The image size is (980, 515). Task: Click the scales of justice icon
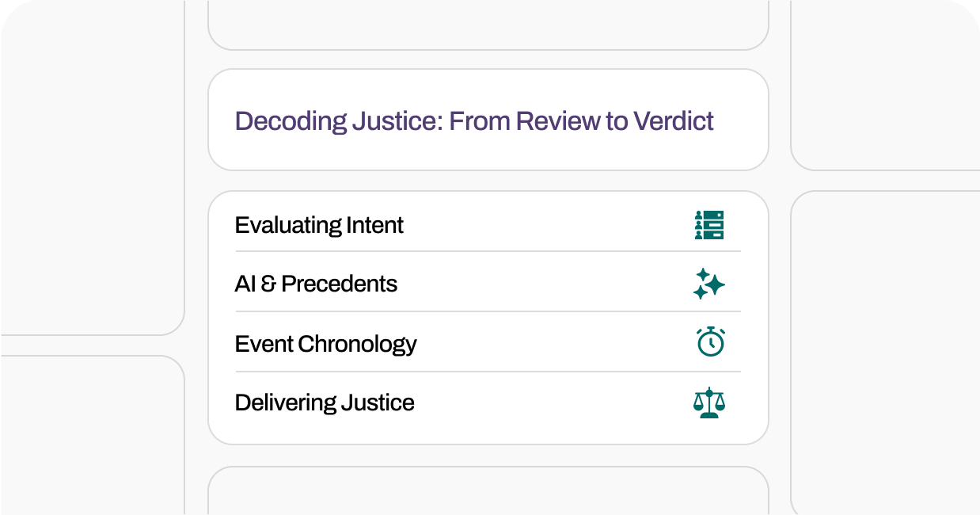click(709, 402)
